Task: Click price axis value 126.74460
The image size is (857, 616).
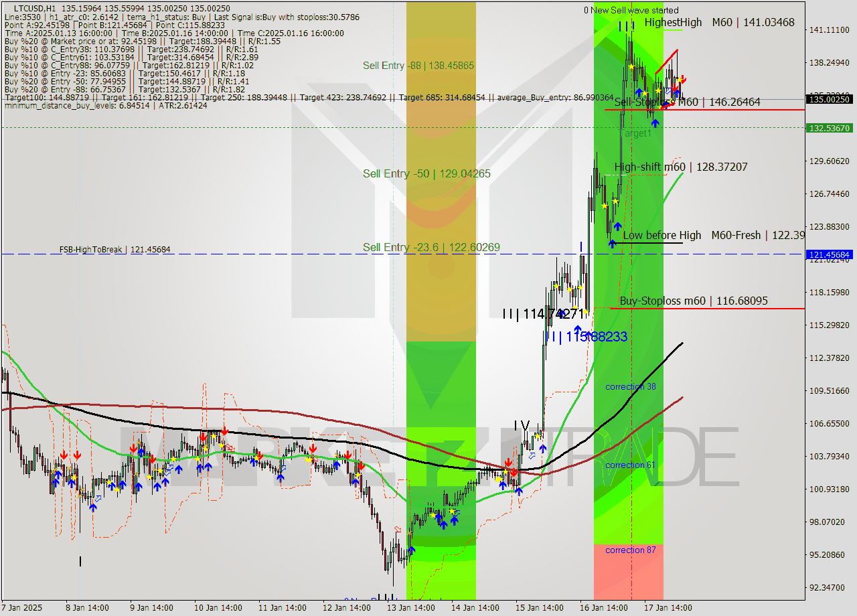Action: (x=830, y=194)
